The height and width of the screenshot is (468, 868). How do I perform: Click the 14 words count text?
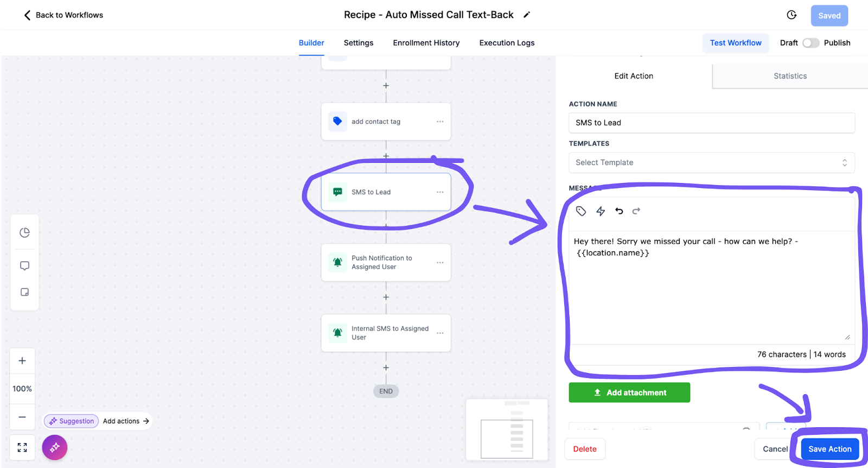[829, 355]
